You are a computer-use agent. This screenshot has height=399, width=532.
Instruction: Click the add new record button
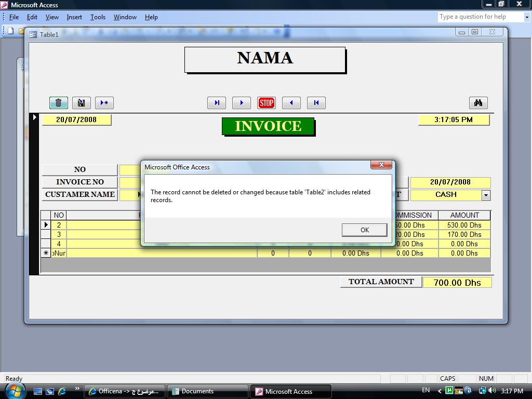point(104,103)
